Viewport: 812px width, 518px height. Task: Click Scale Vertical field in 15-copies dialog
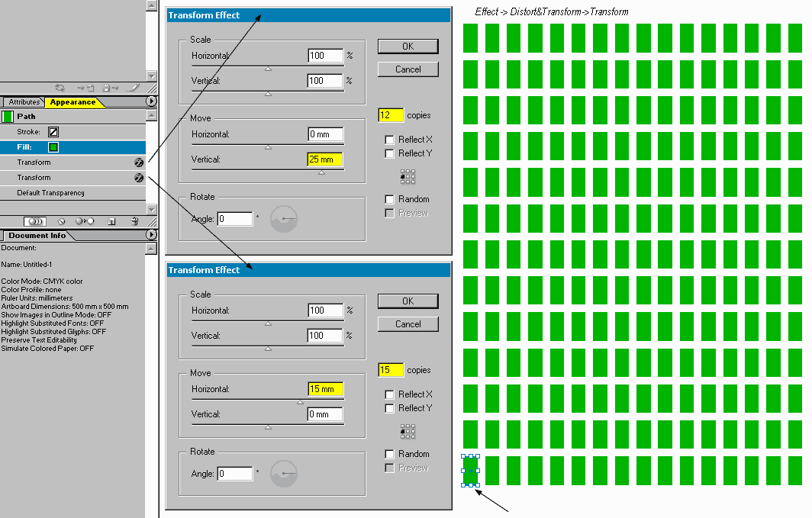[325, 336]
